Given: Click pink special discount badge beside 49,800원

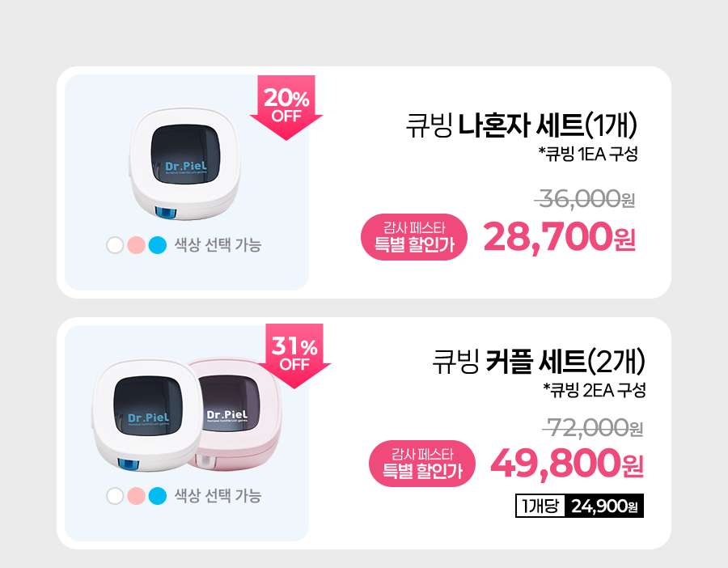Looking at the screenshot, I should pos(422,464).
